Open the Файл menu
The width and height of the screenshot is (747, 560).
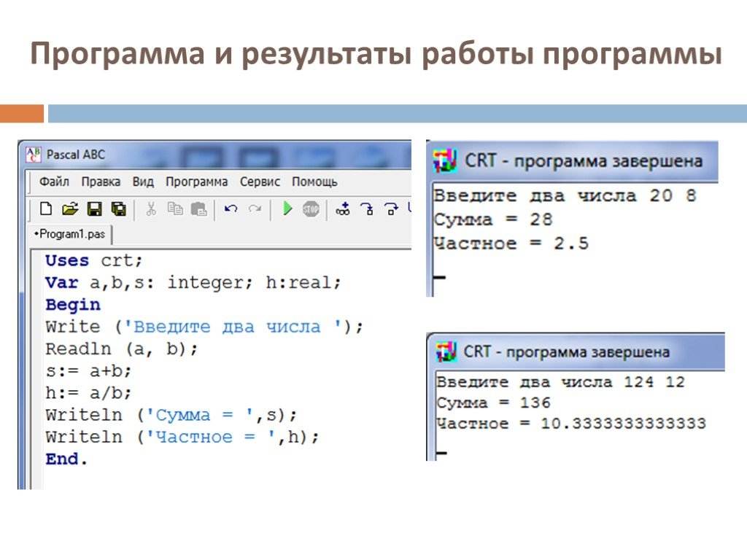[x=54, y=182]
